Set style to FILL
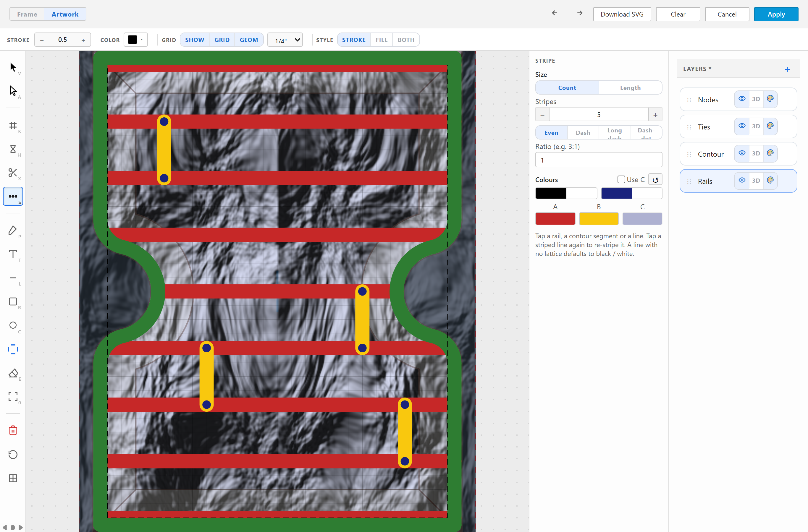Screen dimensions: 808x532 pyautogui.click(x=381, y=40)
